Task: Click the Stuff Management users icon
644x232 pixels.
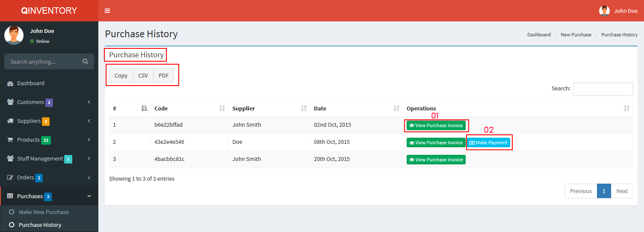Action: point(11,159)
